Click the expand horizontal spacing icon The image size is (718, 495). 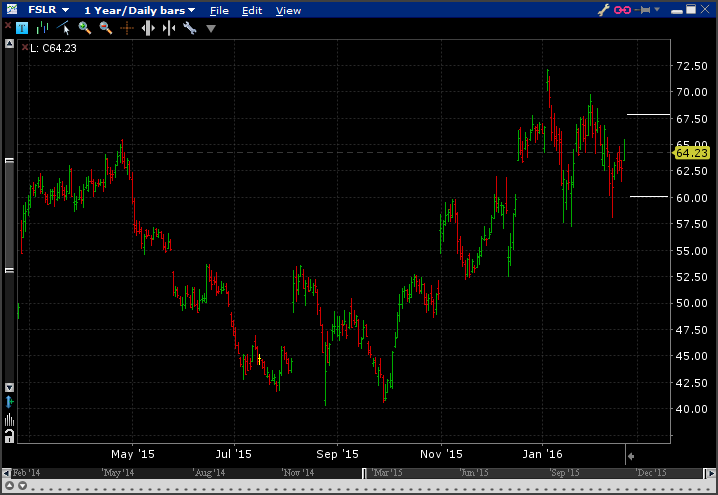coord(148,28)
